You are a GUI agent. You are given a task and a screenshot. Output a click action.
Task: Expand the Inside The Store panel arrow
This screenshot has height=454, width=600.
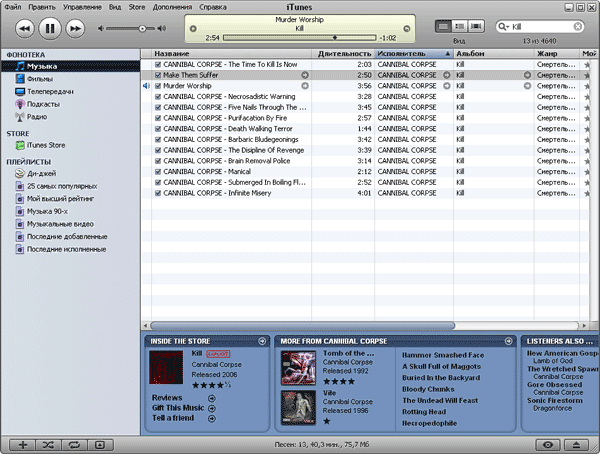point(262,341)
